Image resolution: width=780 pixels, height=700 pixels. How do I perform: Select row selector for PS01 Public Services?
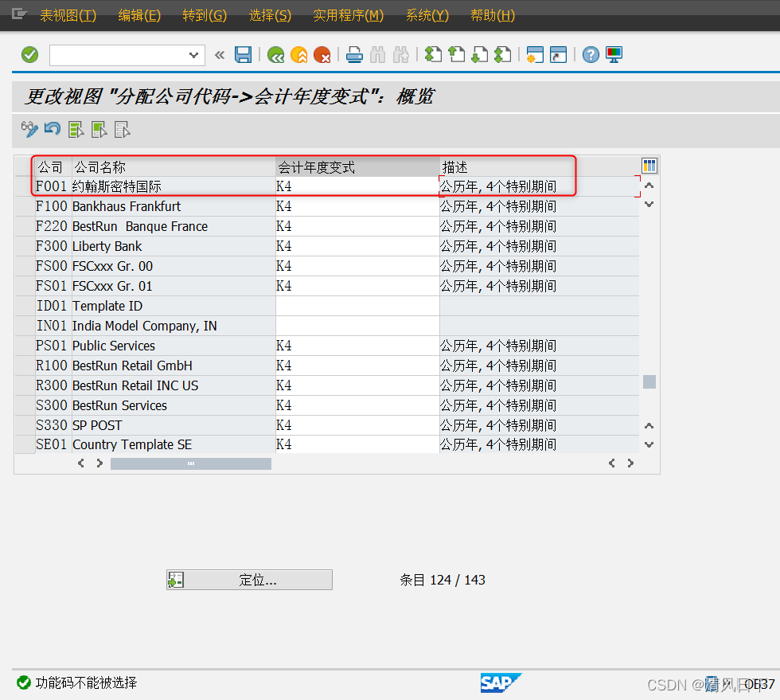(x=25, y=346)
